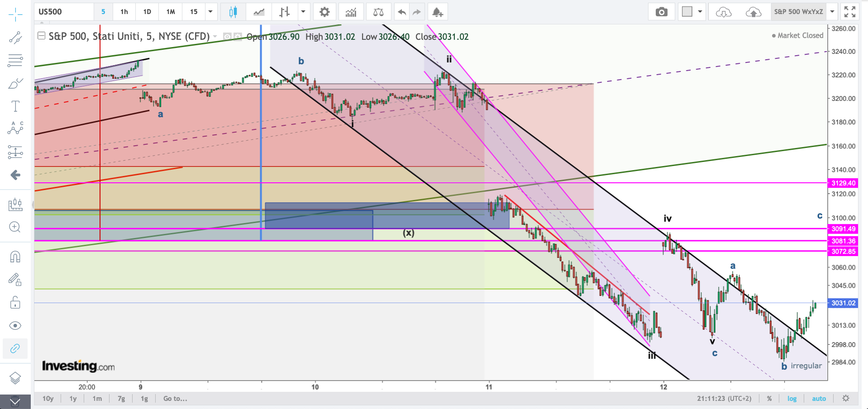Select the 1M timeframe

pyautogui.click(x=171, y=12)
